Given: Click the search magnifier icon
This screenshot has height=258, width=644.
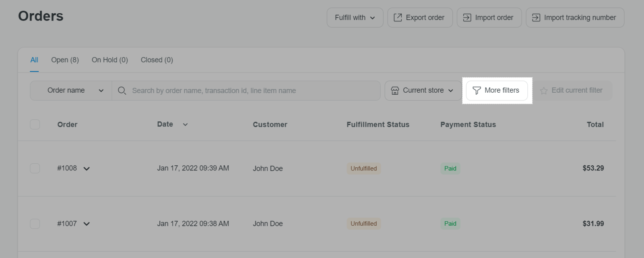Looking at the screenshot, I should pyautogui.click(x=122, y=91).
